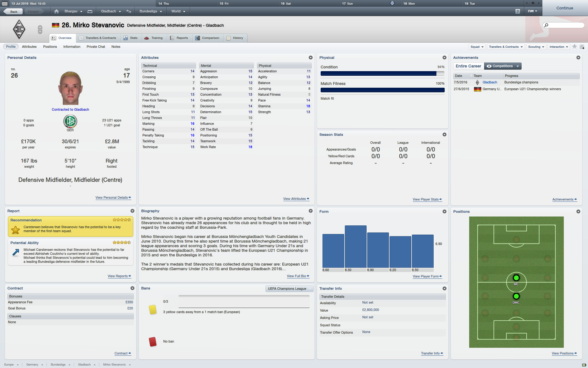Switch to the Training tab

click(x=153, y=38)
